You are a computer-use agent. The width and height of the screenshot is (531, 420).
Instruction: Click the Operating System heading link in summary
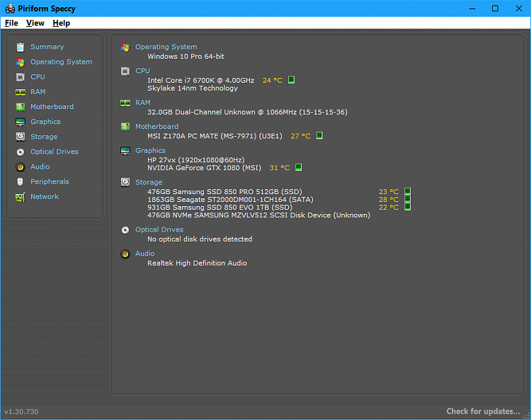point(166,47)
